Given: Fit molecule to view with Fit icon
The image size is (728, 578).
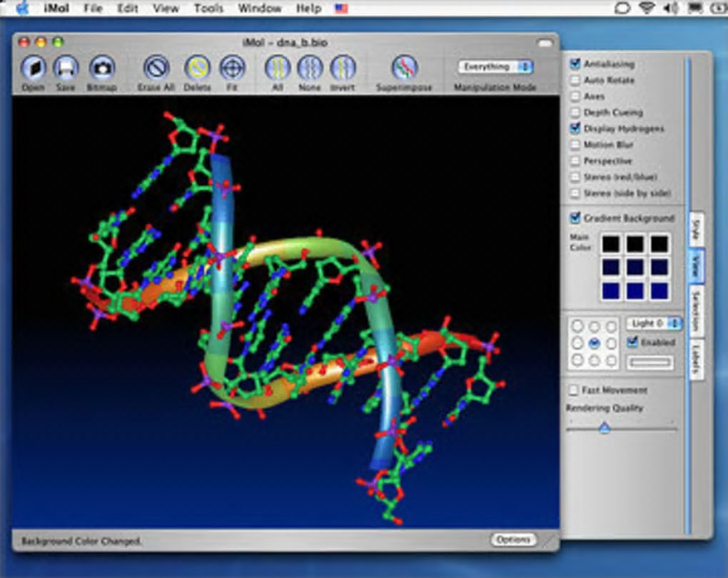Looking at the screenshot, I should 233,69.
